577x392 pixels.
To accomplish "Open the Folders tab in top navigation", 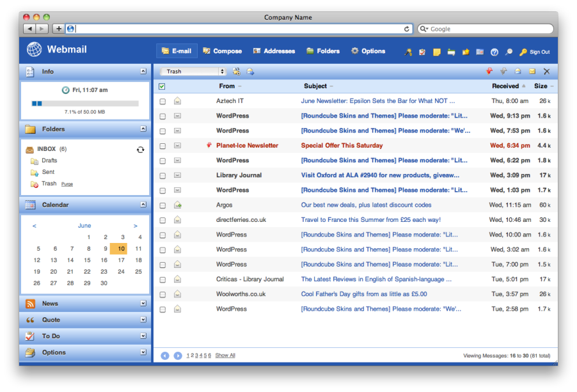I will point(322,51).
